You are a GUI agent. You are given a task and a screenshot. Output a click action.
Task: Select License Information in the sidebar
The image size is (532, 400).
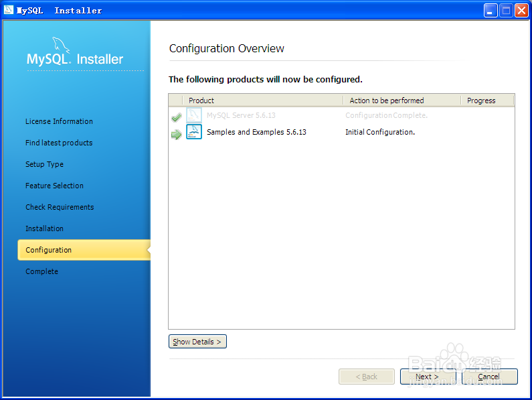[59, 121]
